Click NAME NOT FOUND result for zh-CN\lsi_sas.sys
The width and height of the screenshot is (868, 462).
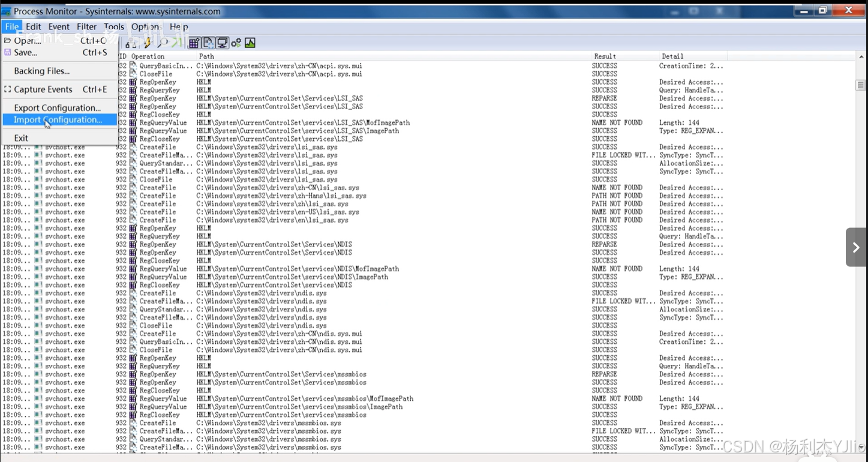tap(617, 188)
